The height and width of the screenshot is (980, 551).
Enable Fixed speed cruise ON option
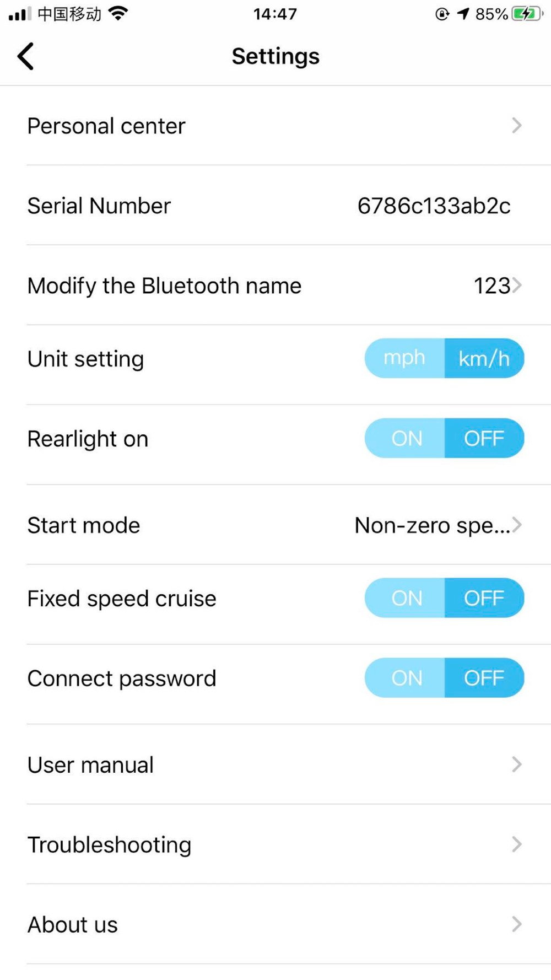(407, 598)
